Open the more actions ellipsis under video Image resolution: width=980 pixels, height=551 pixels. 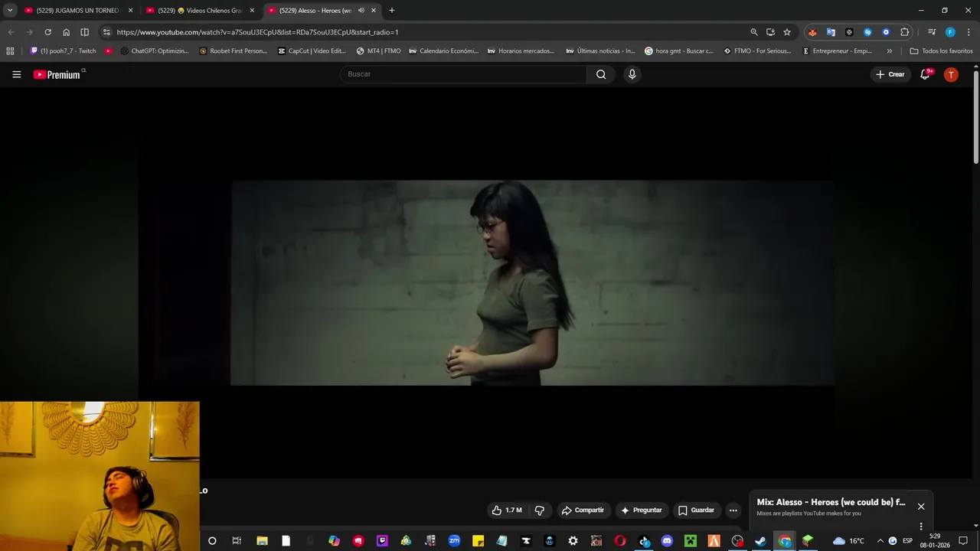pyautogui.click(x=733, y=510)
